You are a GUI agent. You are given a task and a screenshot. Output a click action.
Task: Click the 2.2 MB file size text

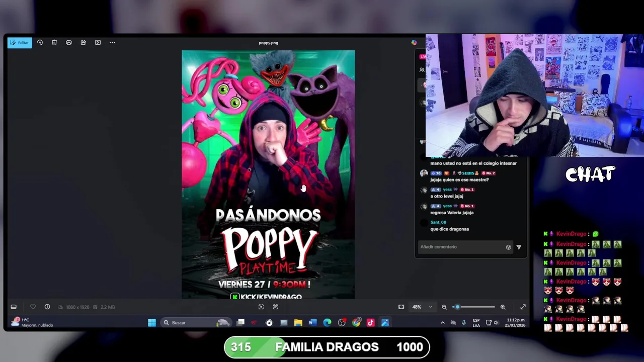coord(107,307)
